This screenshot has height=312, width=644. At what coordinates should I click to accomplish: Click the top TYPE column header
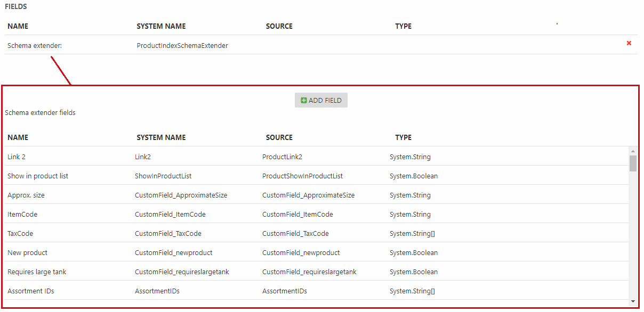point(403,26)
